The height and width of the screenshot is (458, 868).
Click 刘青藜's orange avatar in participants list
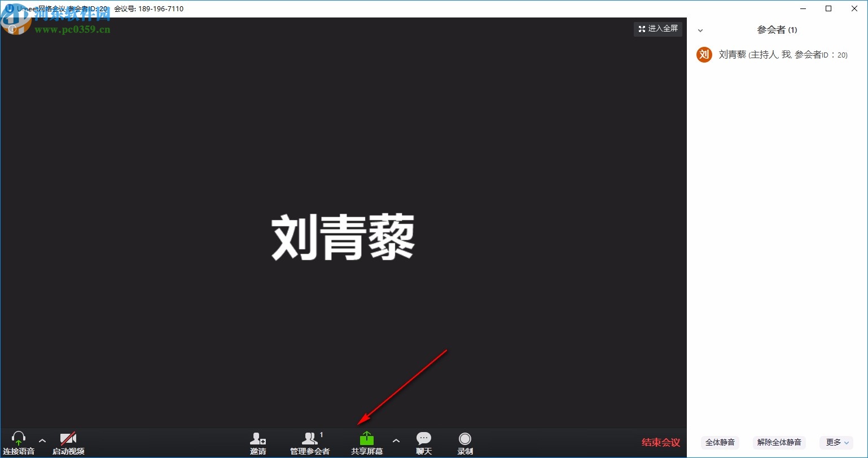[704, 55]
